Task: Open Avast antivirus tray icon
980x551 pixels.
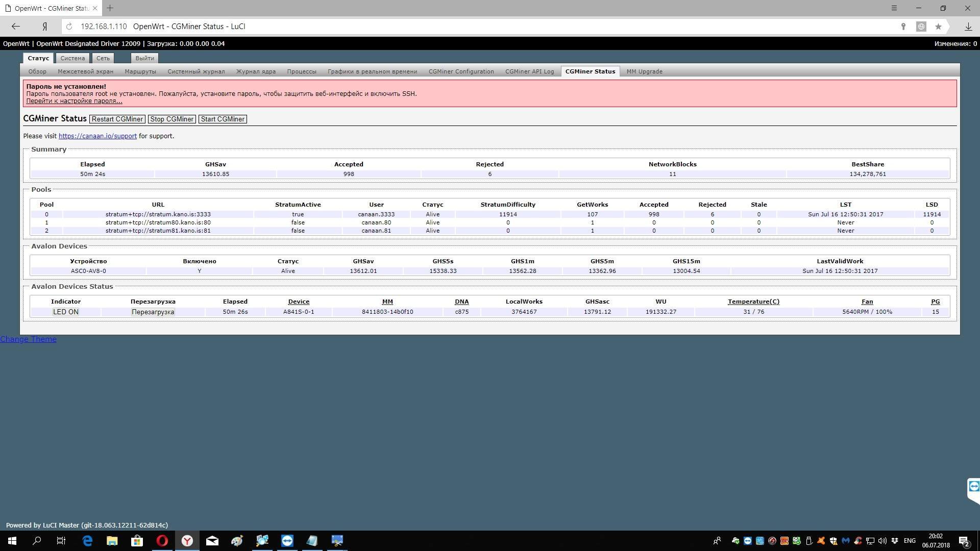Action: [821, 541]
